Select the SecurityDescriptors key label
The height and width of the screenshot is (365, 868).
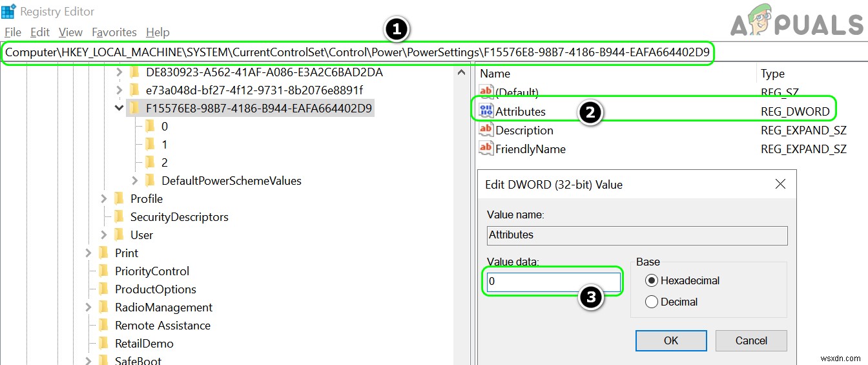pos(180,216)
